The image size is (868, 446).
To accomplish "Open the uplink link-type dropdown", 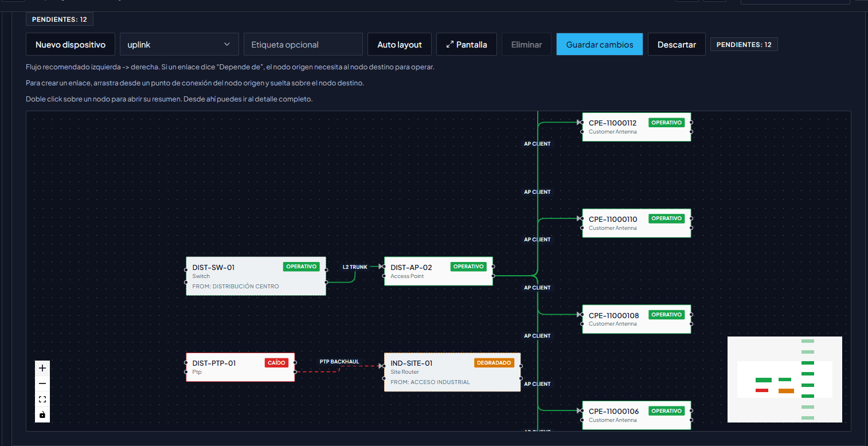I will tap(179, 44).
